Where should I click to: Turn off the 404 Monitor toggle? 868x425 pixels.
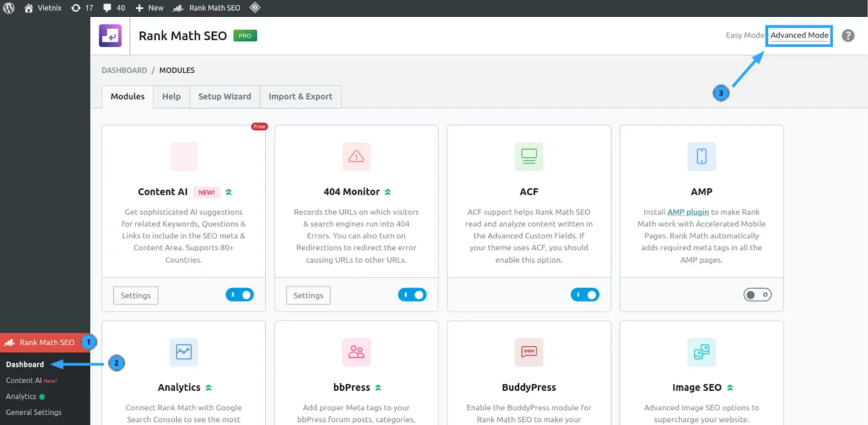(412, 295)
